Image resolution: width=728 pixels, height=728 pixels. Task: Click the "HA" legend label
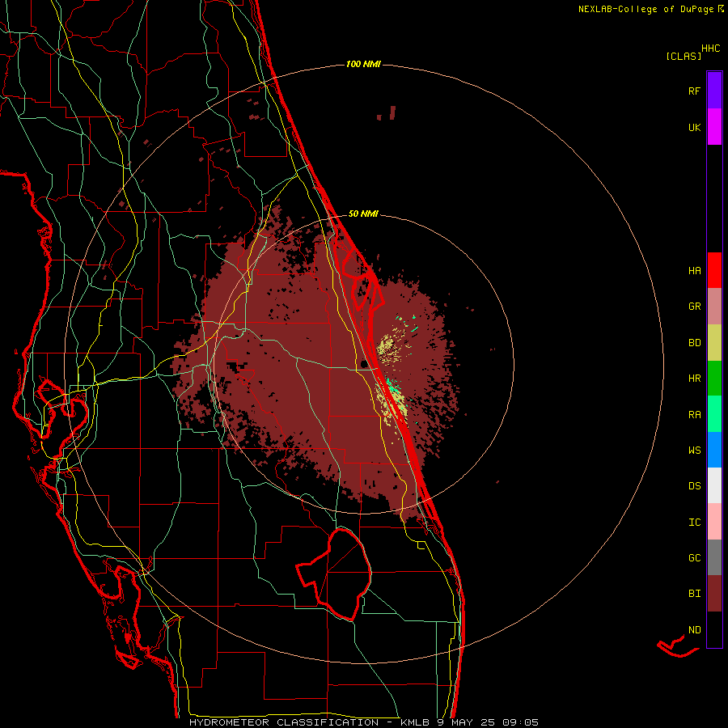tap(694, 271)
